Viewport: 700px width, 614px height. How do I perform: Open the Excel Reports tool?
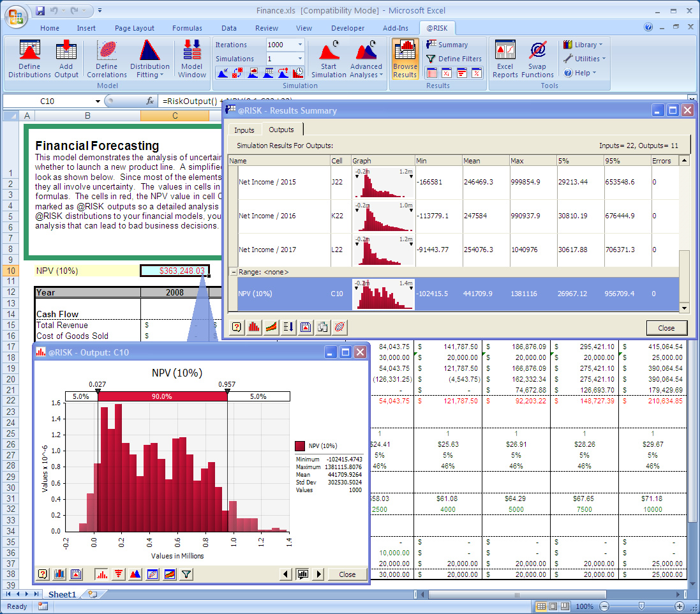tap(505, 59)
